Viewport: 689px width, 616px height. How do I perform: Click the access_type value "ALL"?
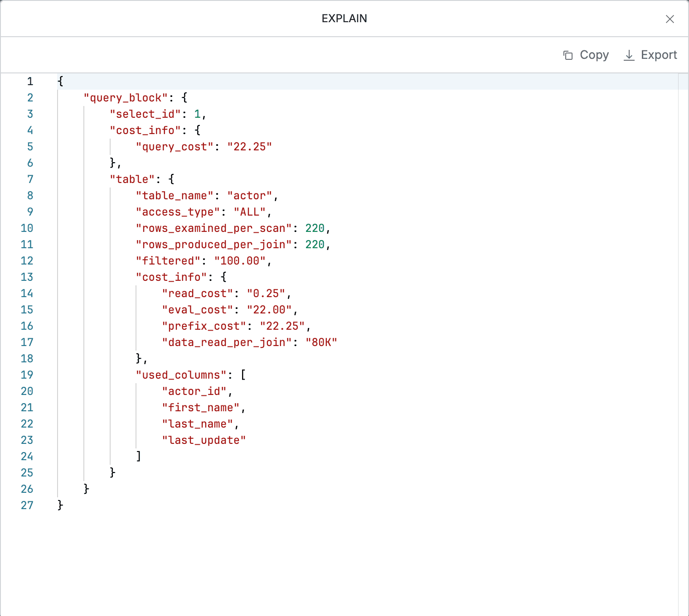coord(249,212)
